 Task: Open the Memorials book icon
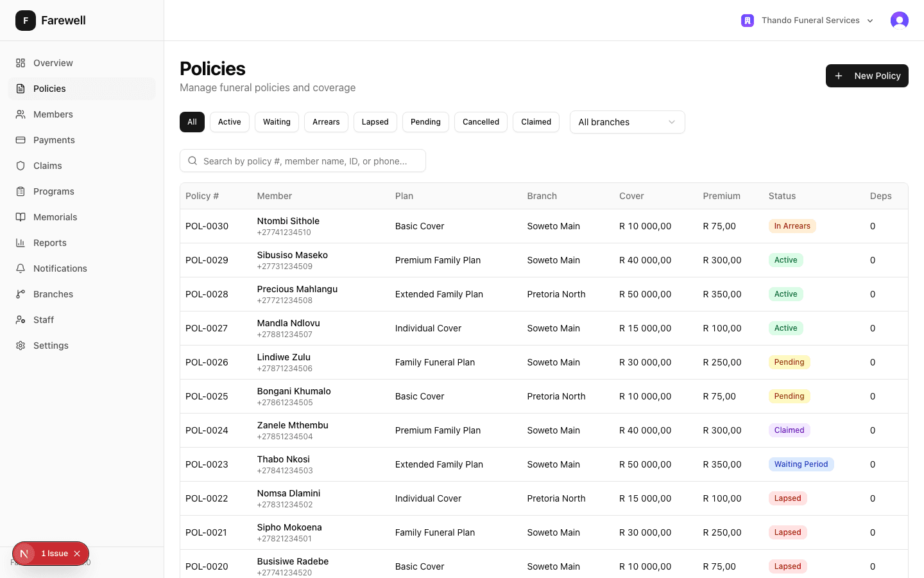pos(21,217)
